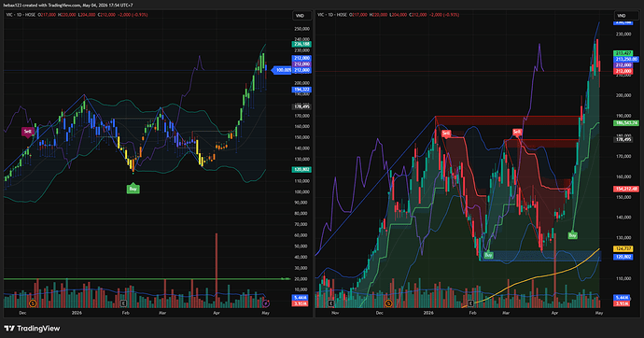The image size is (644, 338).
Task: Open the orange S split event icon on the left chart
Action: click(33, 303)
